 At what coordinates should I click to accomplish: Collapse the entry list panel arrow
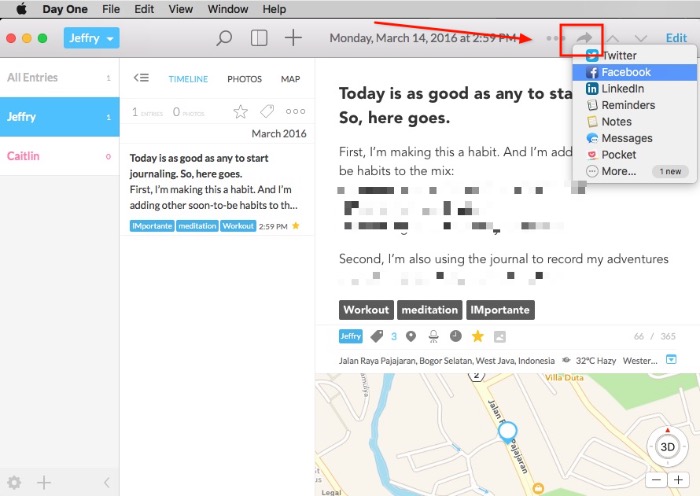pos(141,78)
